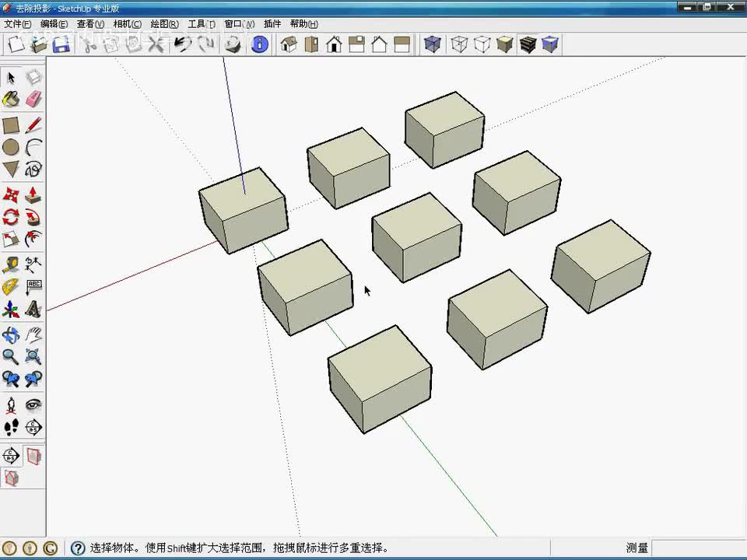Switch to Iso standard view
This screenshot has width=747, height=560.
289,44
